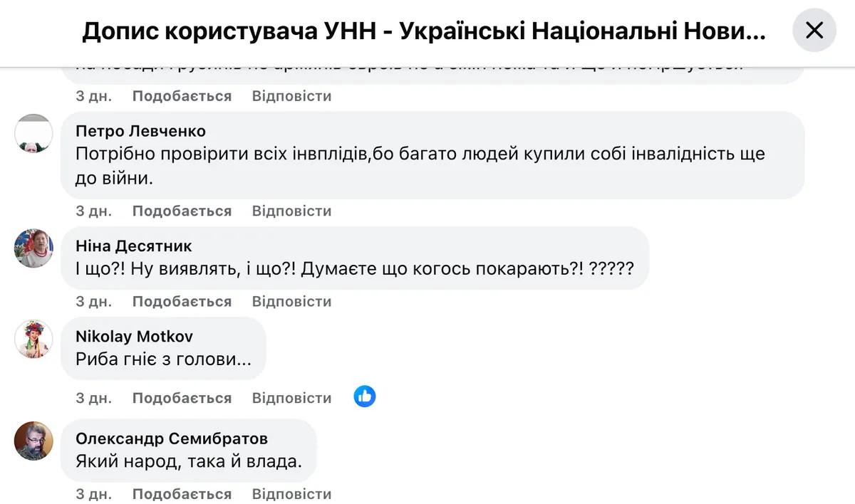Like Ніна Десятник's comment with Подобається
855x504 pixels.
(x=182, y=301)
